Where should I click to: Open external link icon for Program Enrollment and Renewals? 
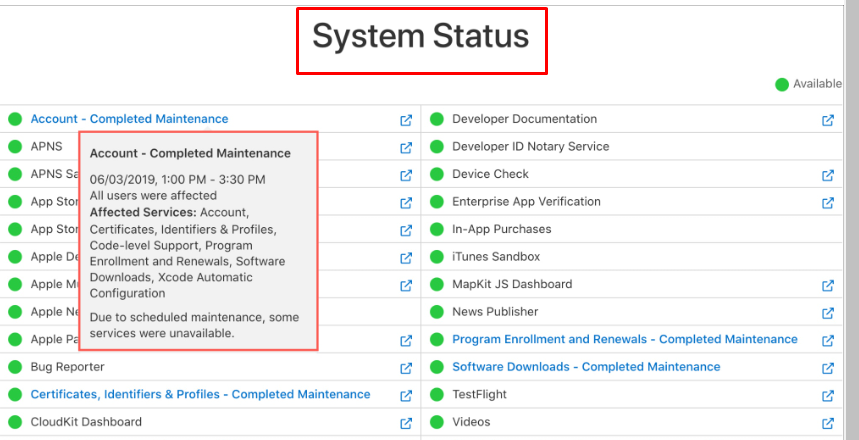pyautogui.click(x=828, y=340)
